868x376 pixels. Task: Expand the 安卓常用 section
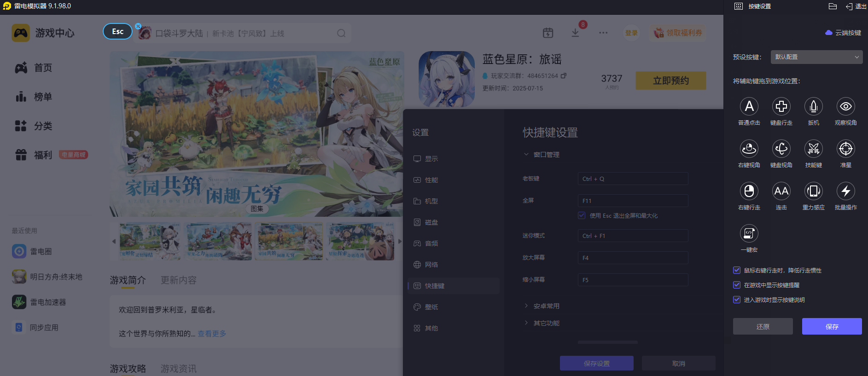tap(526, 306)
